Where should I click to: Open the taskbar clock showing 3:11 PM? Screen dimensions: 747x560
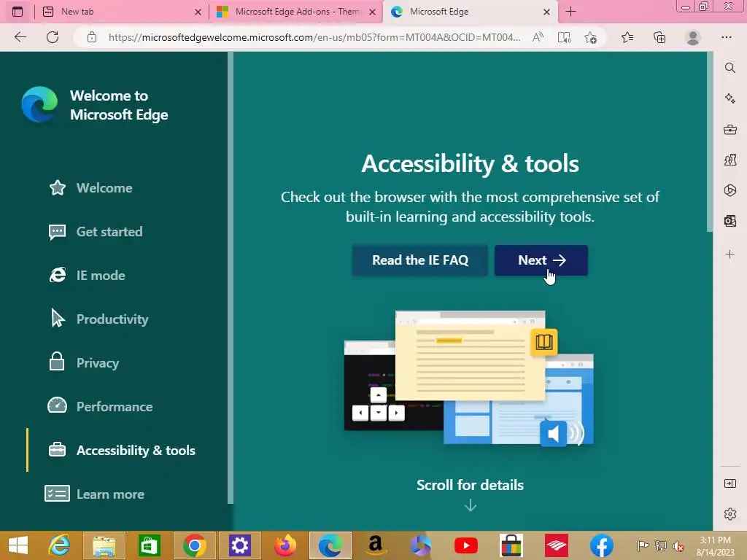tap(715, 546)
